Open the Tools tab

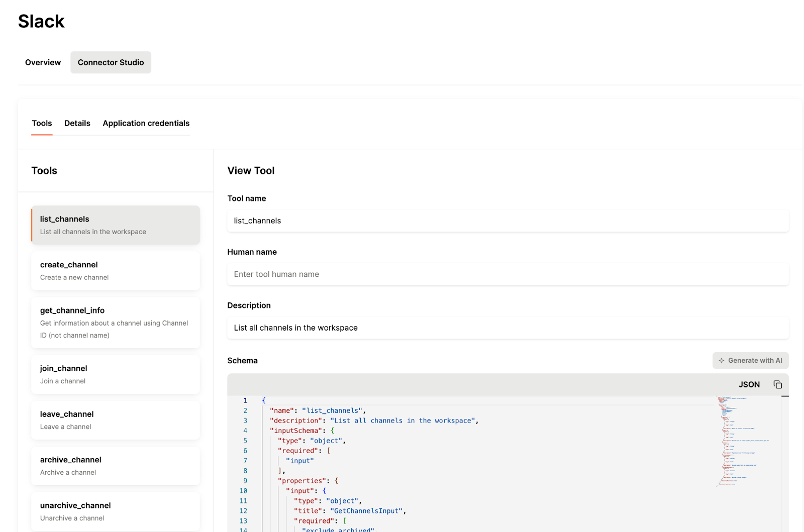42,123
